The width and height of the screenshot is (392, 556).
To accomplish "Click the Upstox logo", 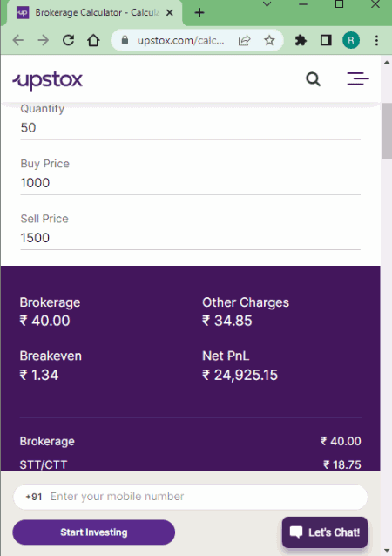I will (48, 80).
